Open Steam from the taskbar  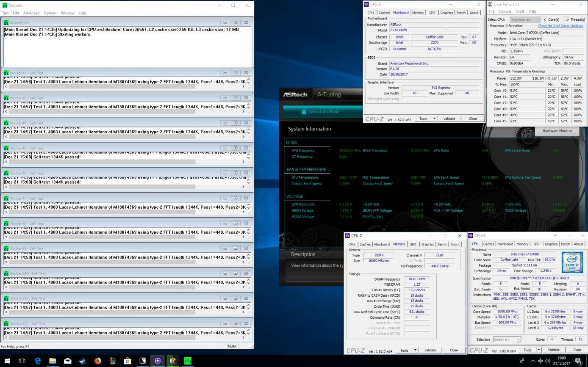(x=83, y=361)
